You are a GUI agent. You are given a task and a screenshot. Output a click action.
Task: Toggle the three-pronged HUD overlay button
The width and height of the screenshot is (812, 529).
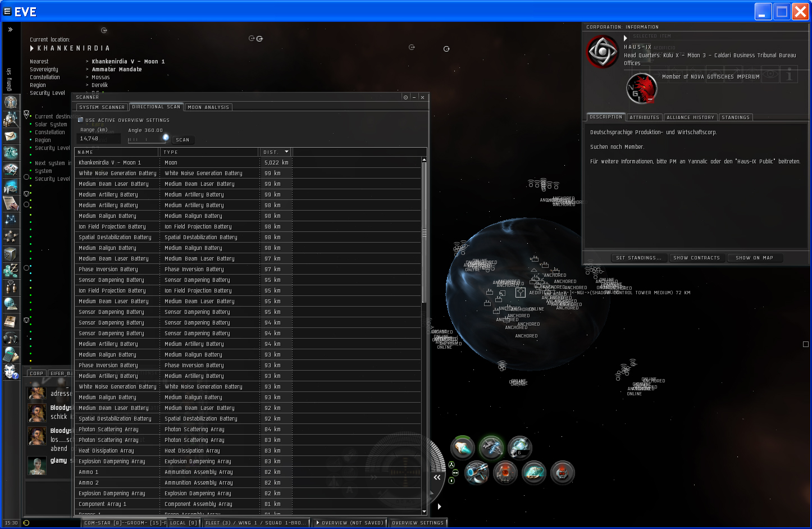(451, 465)
